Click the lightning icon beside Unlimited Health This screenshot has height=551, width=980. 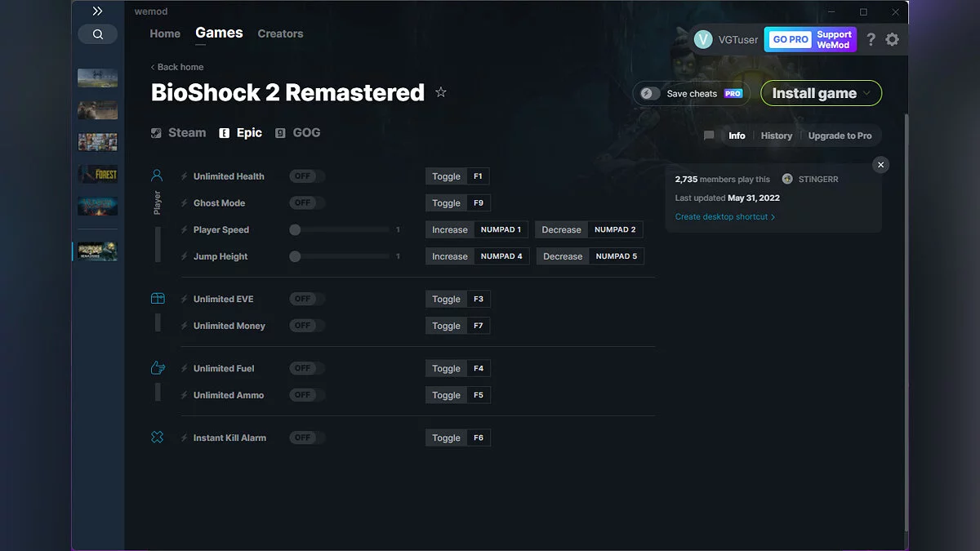(x=184, y=176)
